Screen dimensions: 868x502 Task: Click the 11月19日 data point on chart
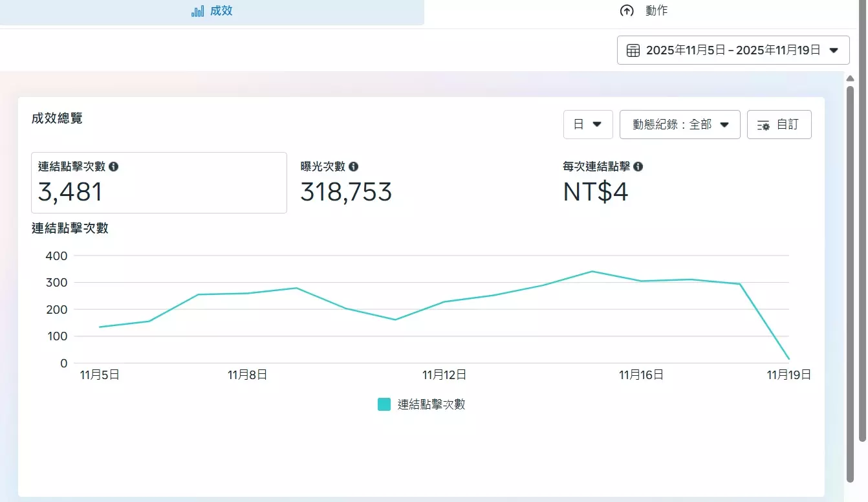point(788,358)
